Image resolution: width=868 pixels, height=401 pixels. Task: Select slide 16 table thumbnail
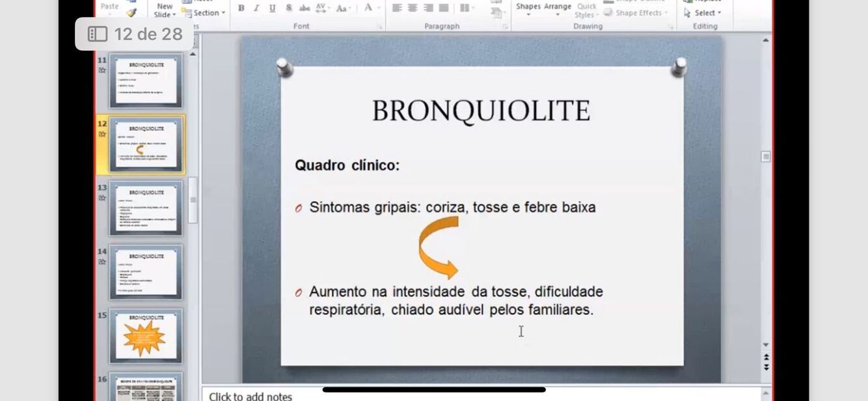(x=146, y=387)
